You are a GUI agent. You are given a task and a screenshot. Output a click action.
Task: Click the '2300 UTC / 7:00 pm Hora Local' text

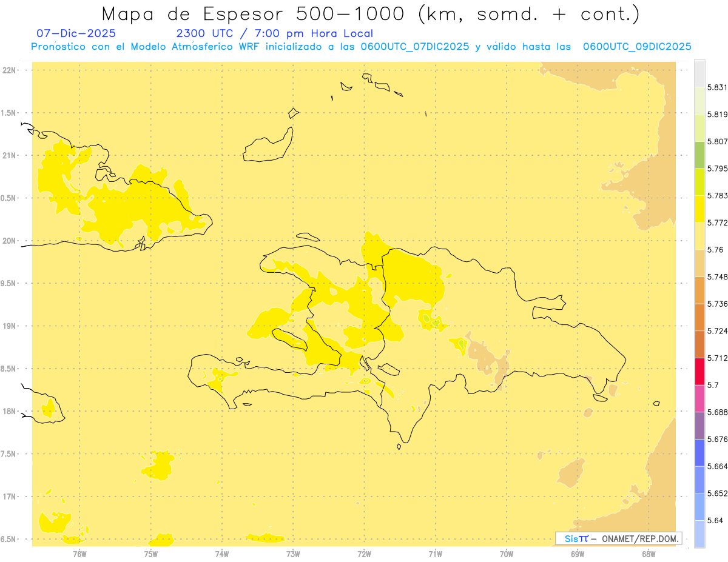click(x=274, y=33)
